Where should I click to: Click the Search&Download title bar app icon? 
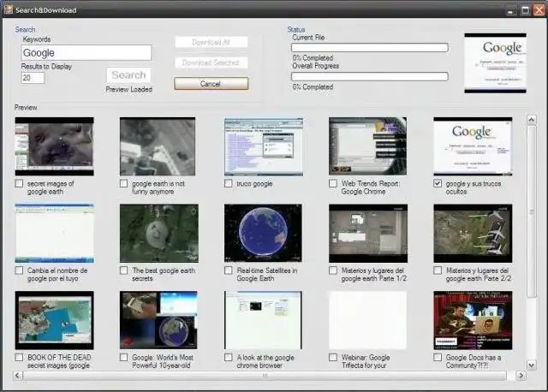tap(9, 9)
